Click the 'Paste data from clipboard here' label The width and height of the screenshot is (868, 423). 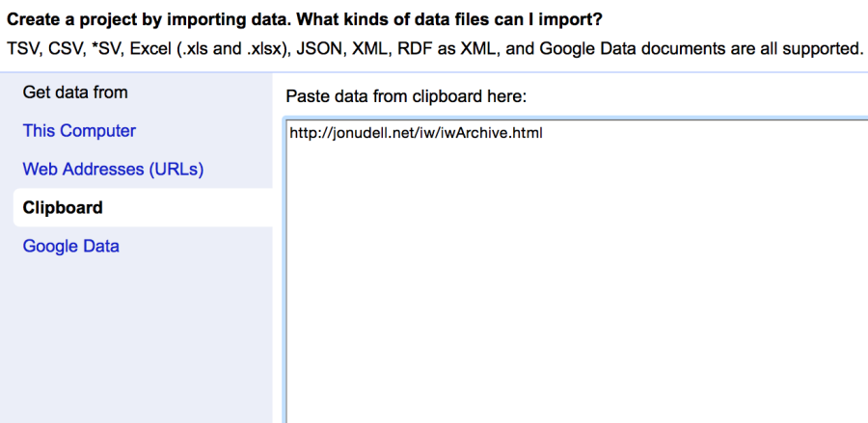click(x=405, y=97)
